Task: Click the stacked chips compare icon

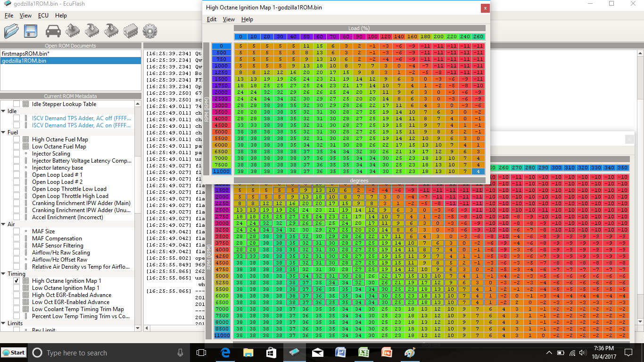Action: (131, 31)
